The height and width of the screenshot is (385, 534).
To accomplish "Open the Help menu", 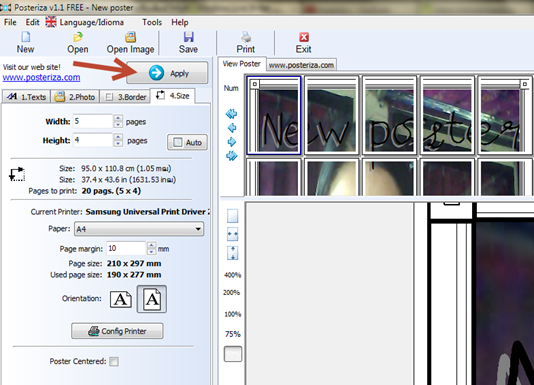I will 180,22.
